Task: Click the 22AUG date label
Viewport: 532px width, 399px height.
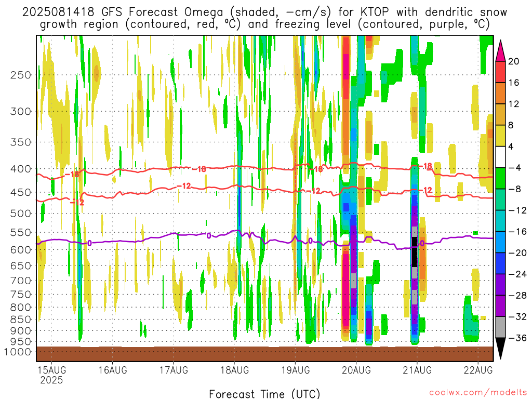Action: click(478, 370)
